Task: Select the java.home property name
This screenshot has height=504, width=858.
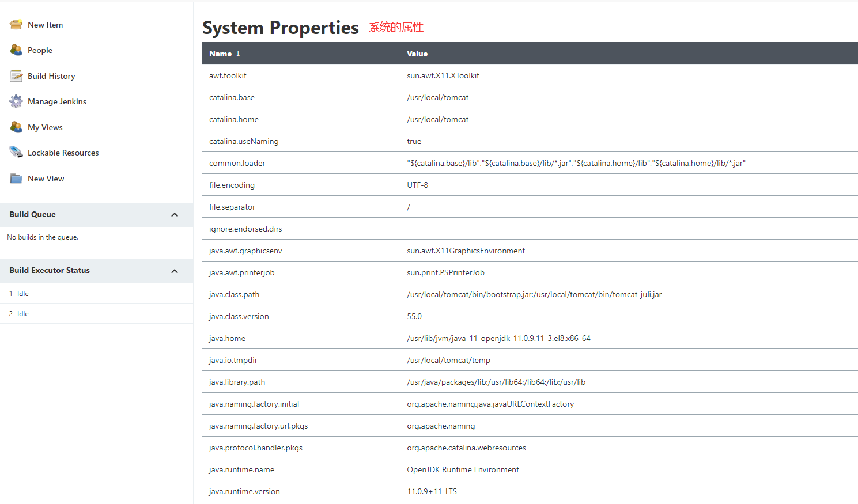Action: click(x=227, y=338)
